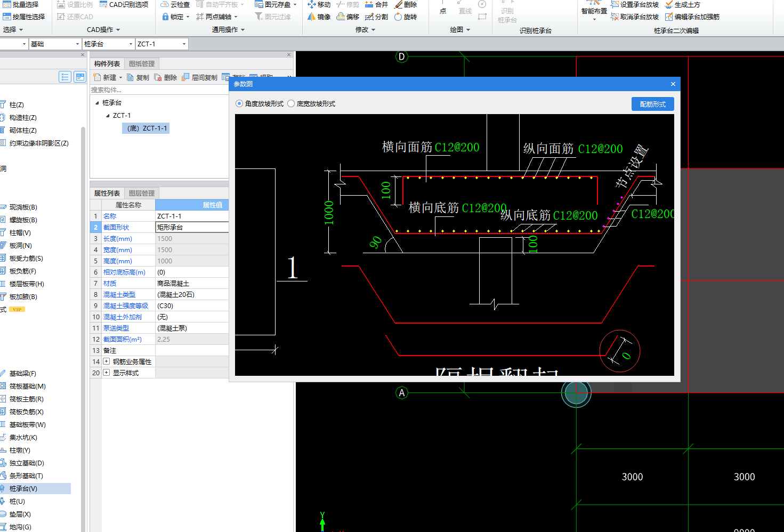Collapse the 桩承台 tree node
Image resolution: width=784 pixels, height=532 pixels.
coord(97,103)
